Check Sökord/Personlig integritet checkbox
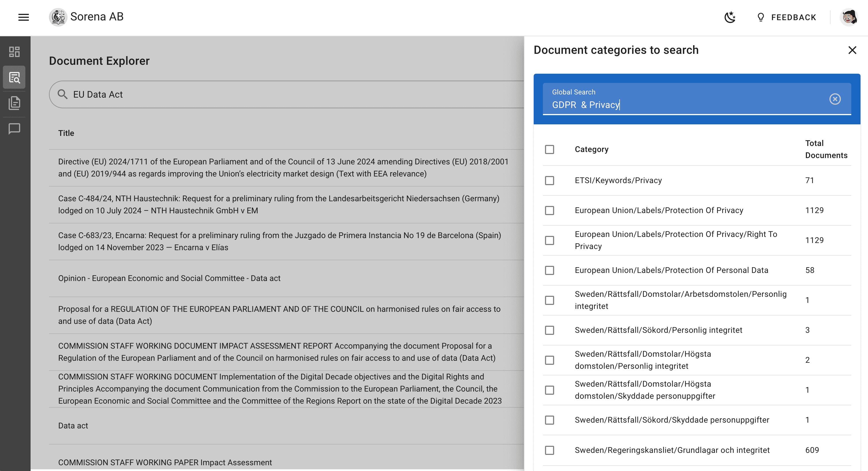Screen dimensions: 868x471 tap(550, 330)
